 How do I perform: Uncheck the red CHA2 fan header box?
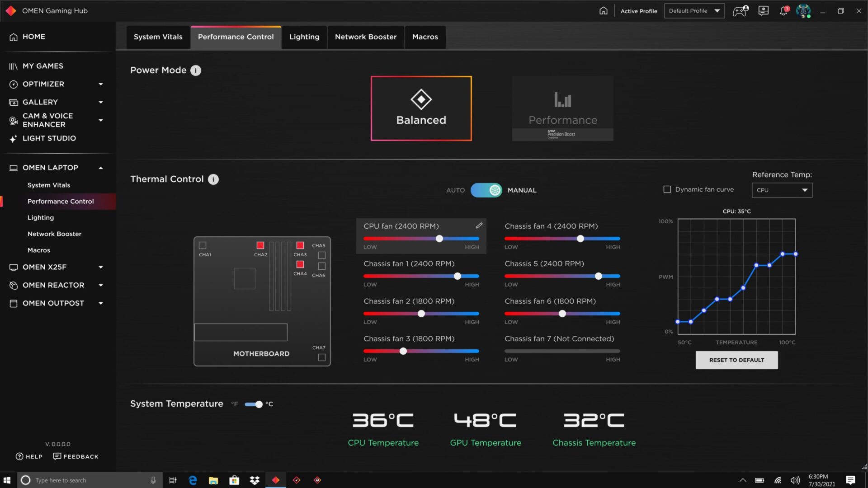tap(260, 245)
